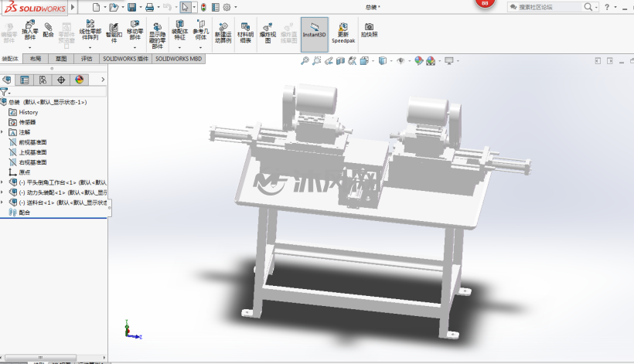Click the 配合 mate paperclip tool
The width and height of the screenshot is (634, 364).
(x=48, y=30)
